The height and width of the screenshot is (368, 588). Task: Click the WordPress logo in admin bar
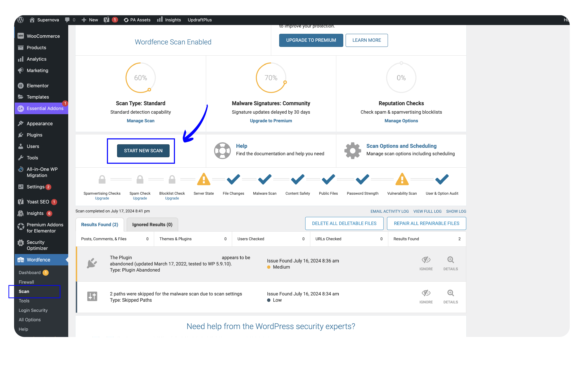tap(21, 20)
